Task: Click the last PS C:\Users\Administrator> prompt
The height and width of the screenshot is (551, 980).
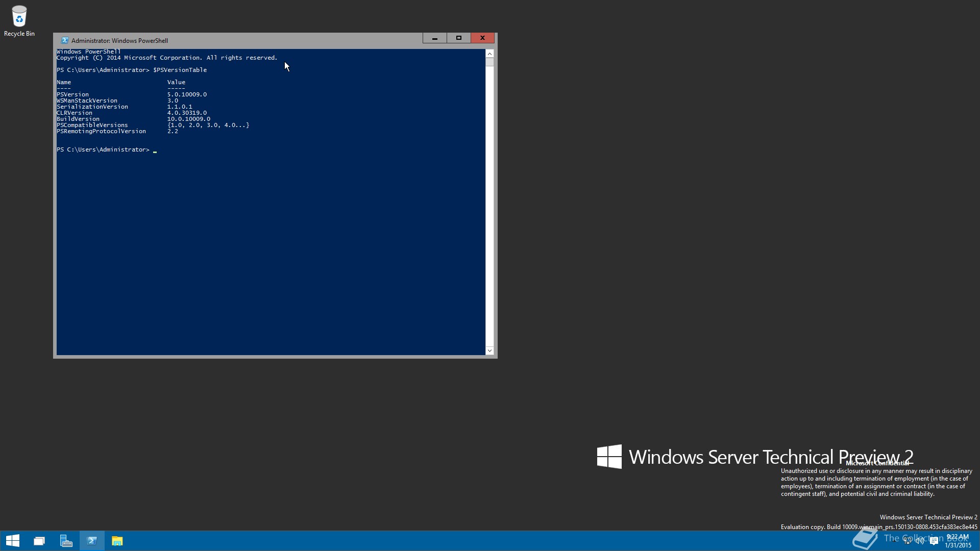Action: (x=103, y=149)
